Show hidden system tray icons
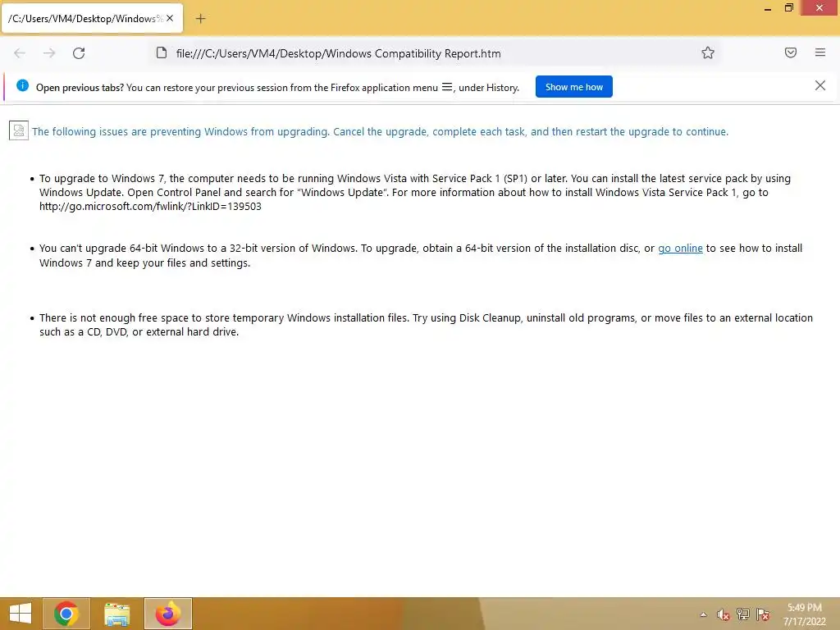Screen dimensions: 840x630 (703, 614)
